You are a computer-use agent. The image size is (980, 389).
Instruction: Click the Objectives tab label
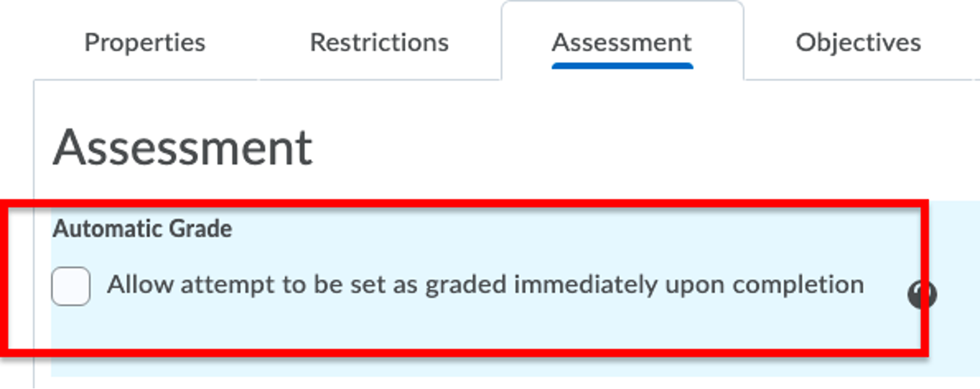[859, 42]
